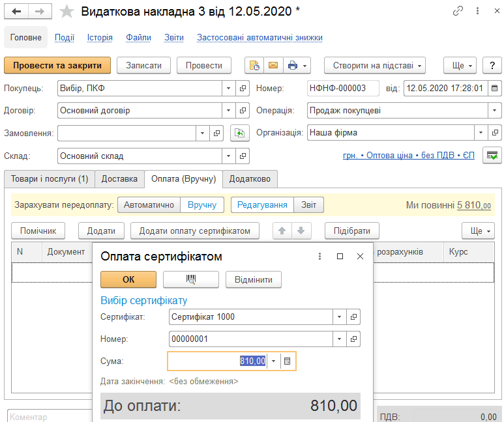The width and height of the screenshot is (504, 422).
Task: Set prepayment offset to Вручну
Action: tap(202, 205)
